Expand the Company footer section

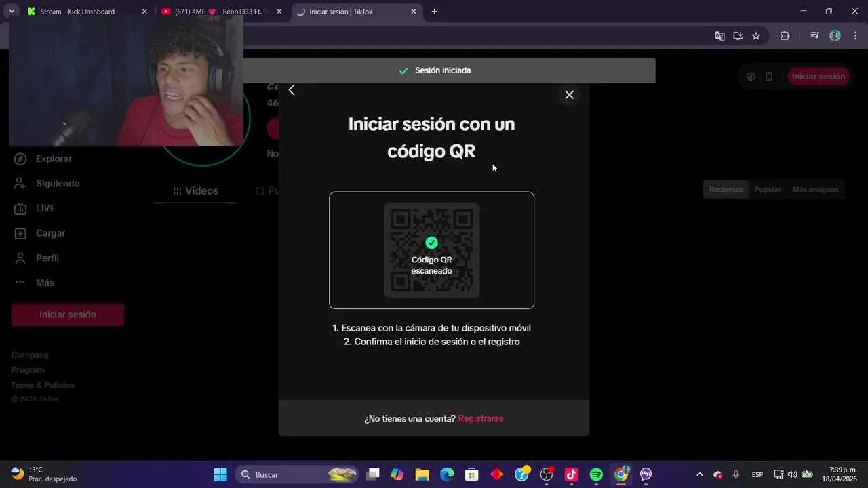pyautogui.click(x=30, y=355)
